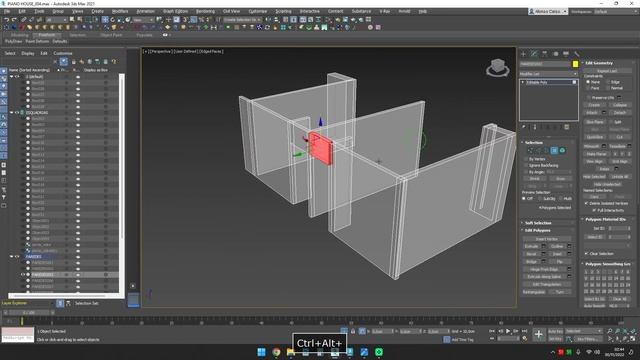Open the Modifiers menu
The image size is (640, 360).
120,11
